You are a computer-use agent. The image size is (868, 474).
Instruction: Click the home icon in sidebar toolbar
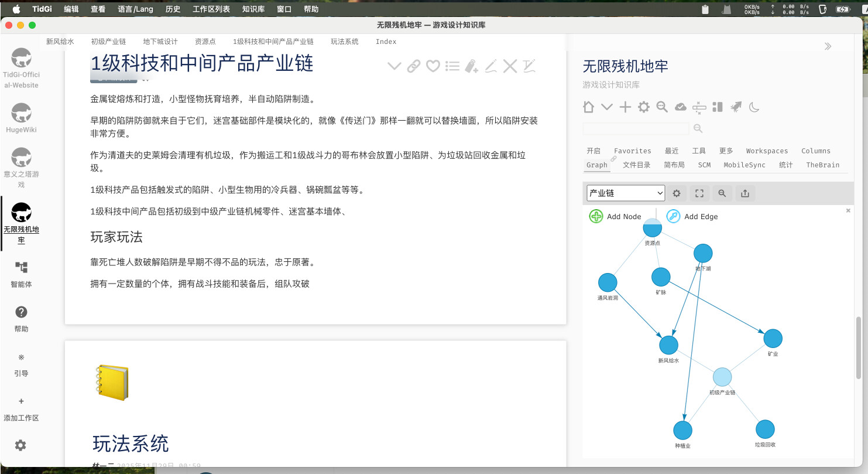[589, 107]
